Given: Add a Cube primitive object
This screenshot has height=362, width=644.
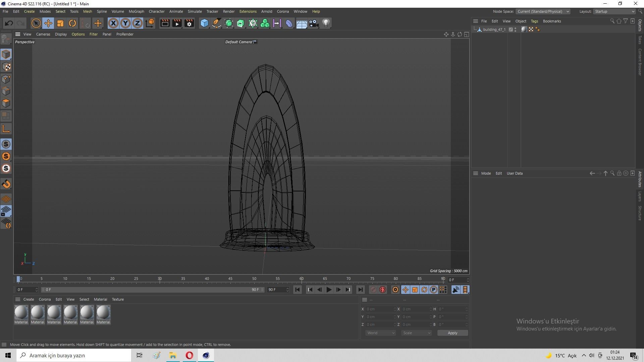Looking at the screenshot, I should pos(204,23).
